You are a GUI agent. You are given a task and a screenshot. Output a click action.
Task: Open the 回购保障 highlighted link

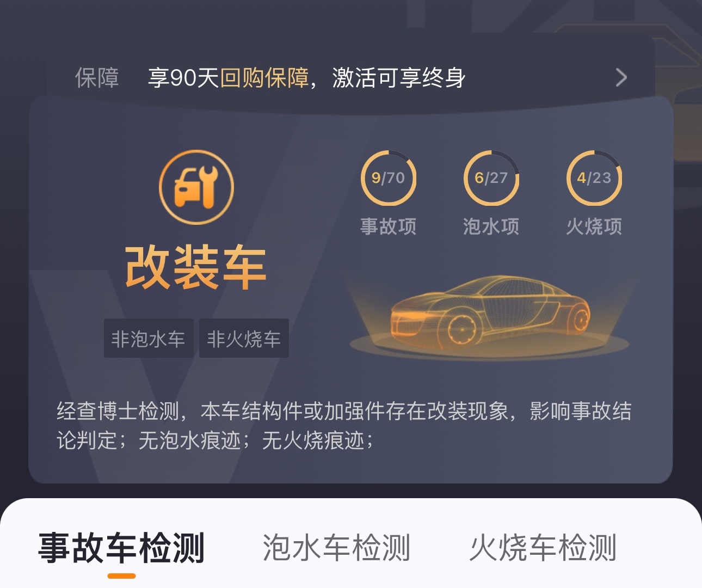[x=264, y=78]
